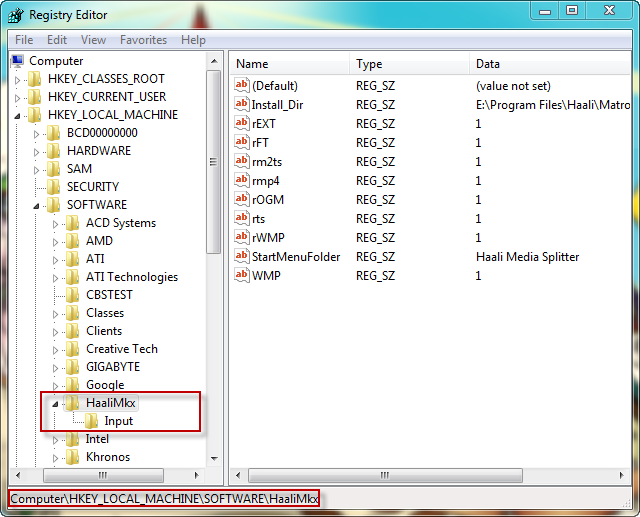
Task: Click the tree pane horizontal scroll right arrow
Action: click(x=196, y=475)
